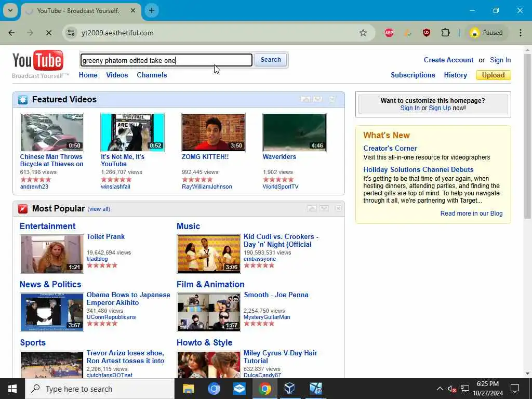
Task: Click view all next to Most Popular
Action: coord(99,209)
